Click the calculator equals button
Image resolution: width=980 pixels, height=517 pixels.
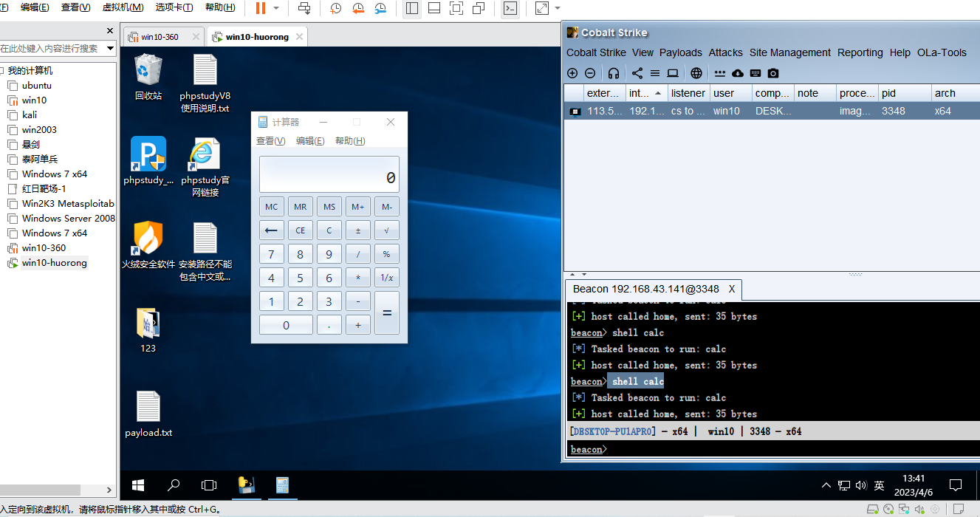point(386,312)
